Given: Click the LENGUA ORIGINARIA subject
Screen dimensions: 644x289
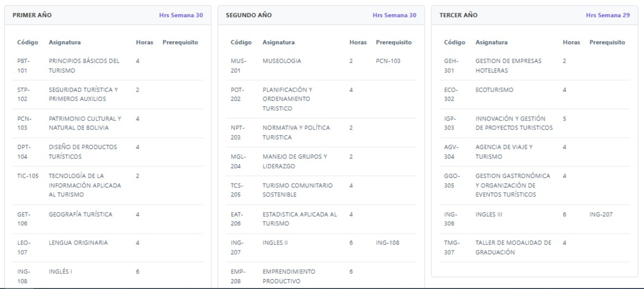Looking at the screenshot, I should click(78, 243).
